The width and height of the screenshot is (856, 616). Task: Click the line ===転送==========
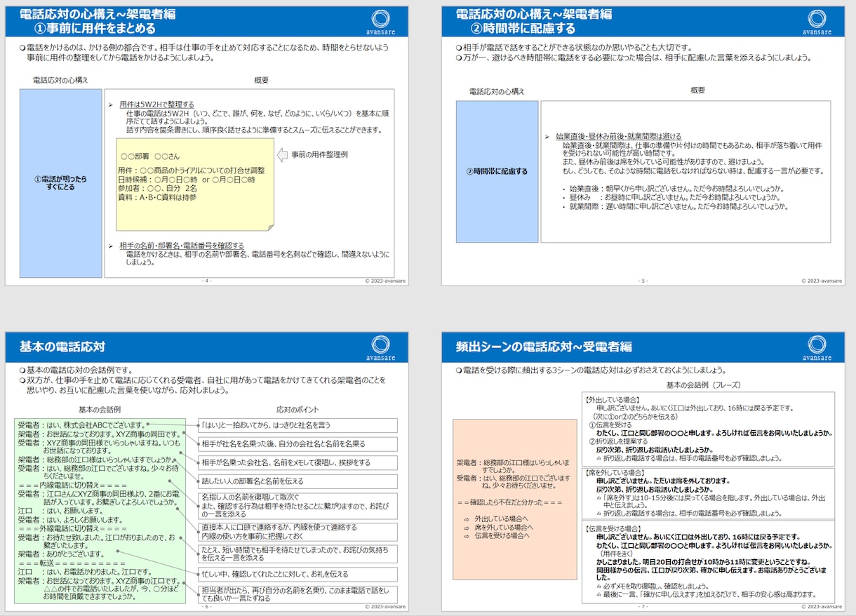click(x=72, y=563)
